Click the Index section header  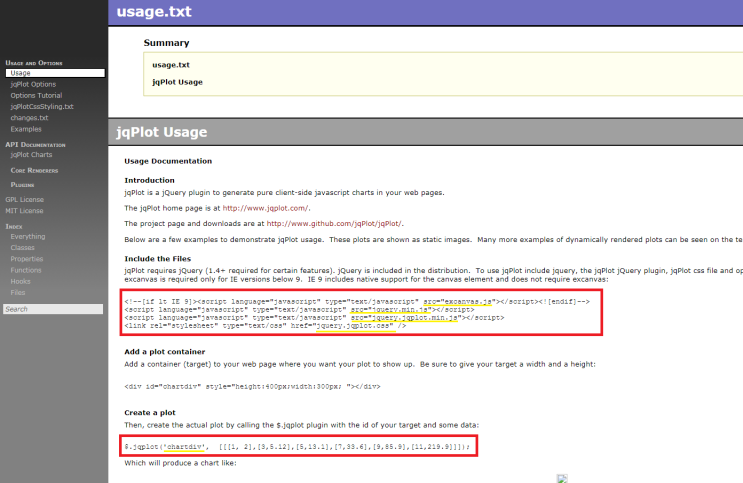pos(14,227)
